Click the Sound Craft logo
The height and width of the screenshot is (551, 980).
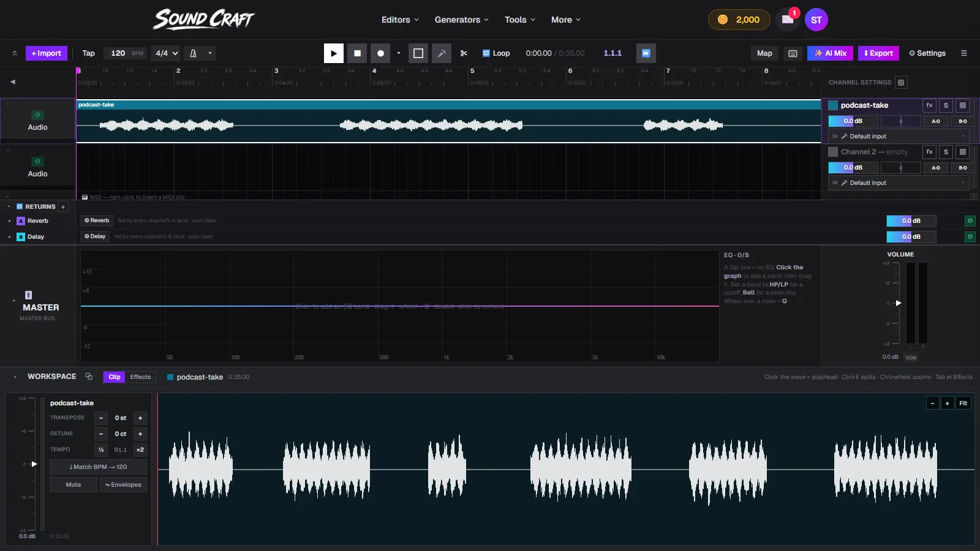pos(203,19)
